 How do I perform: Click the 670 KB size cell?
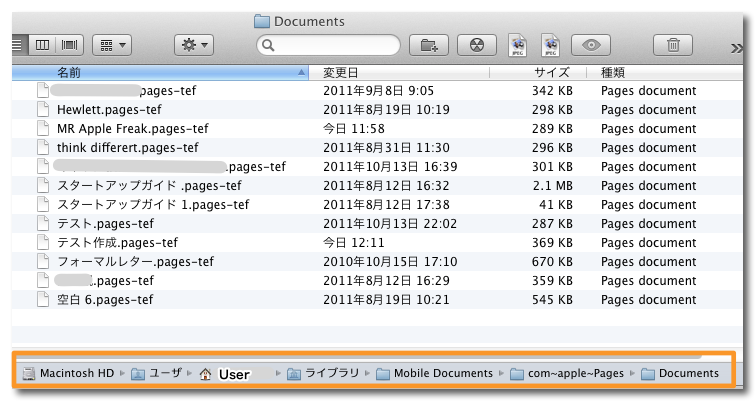point(552,262)
